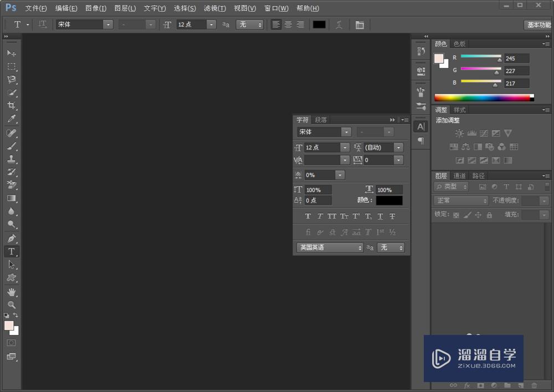Toggle Strikethrough in Character panel
This screenshot has width=554, height=392.
click(392, 216)
